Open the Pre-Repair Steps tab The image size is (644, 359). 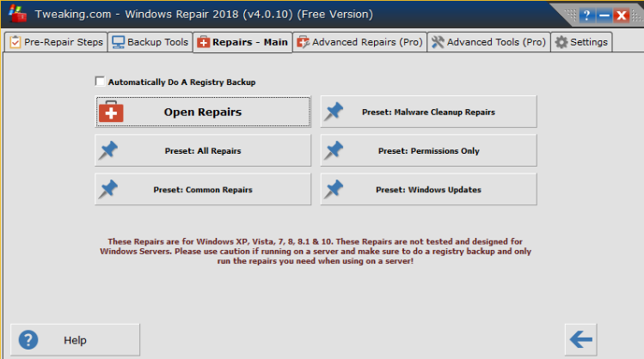coord(56,42)
